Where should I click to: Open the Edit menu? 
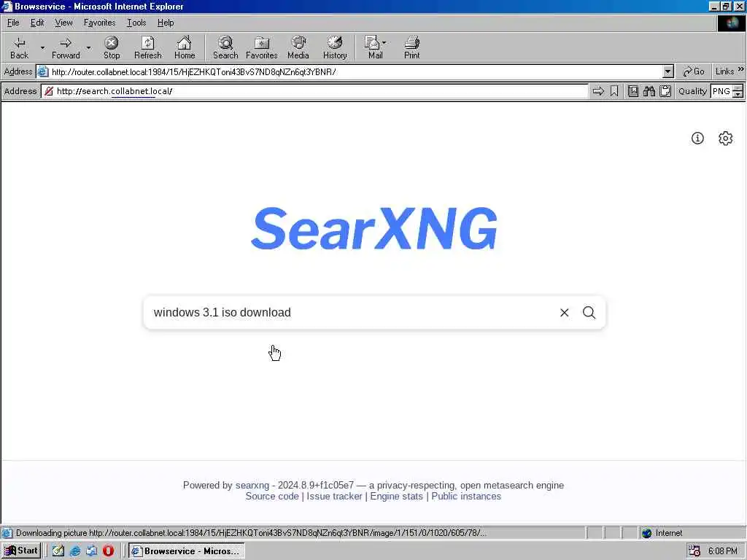tap(37, 23)
